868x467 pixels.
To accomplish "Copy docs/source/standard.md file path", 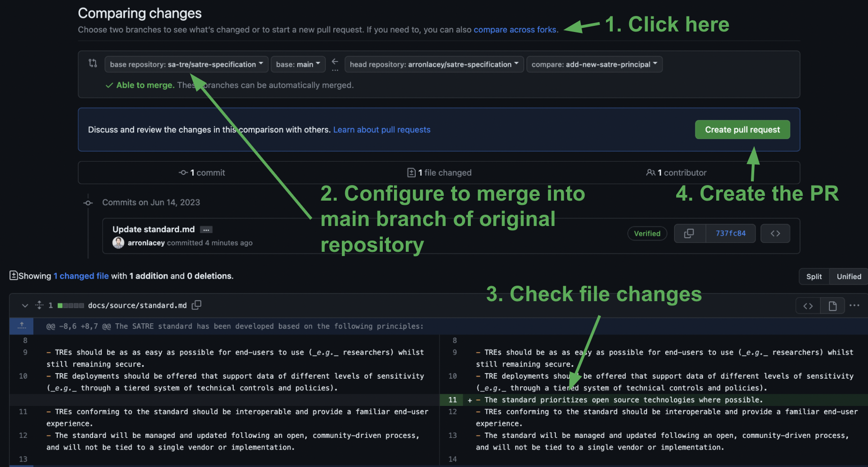I will pos(197,305).
